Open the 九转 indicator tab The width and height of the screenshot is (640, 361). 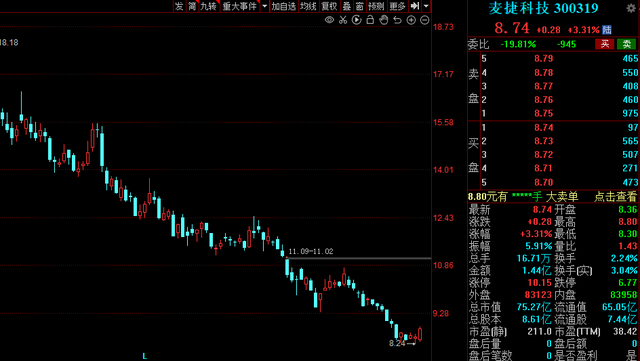coord(208,6)
